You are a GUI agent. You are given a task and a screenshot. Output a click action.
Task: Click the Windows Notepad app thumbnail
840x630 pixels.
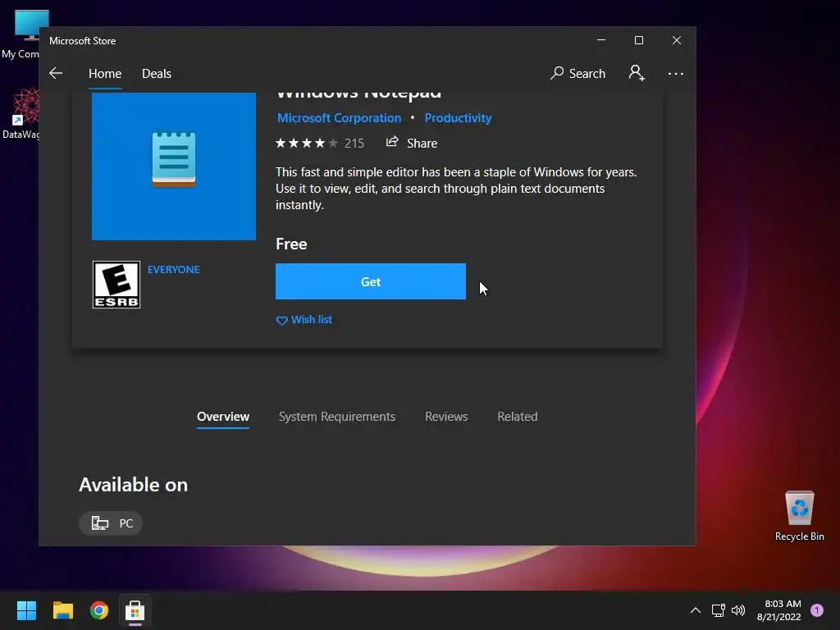coord(174,166)
